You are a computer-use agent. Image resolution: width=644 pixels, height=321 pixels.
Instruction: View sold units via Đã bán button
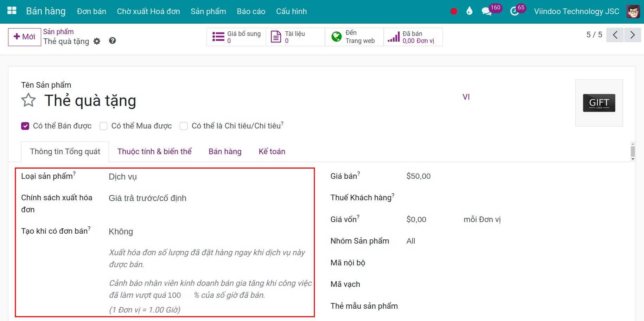pos(413,36)
